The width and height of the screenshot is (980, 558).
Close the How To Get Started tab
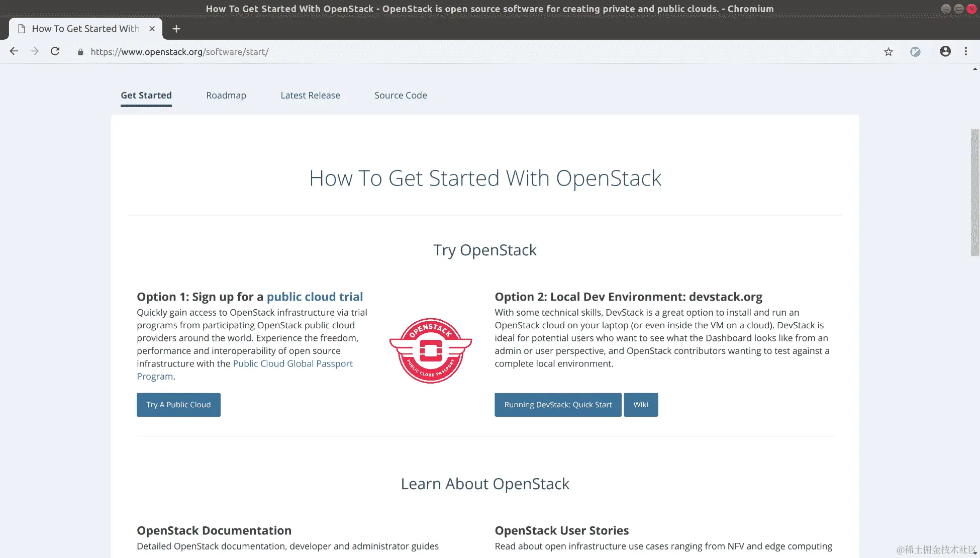point(152,29)
